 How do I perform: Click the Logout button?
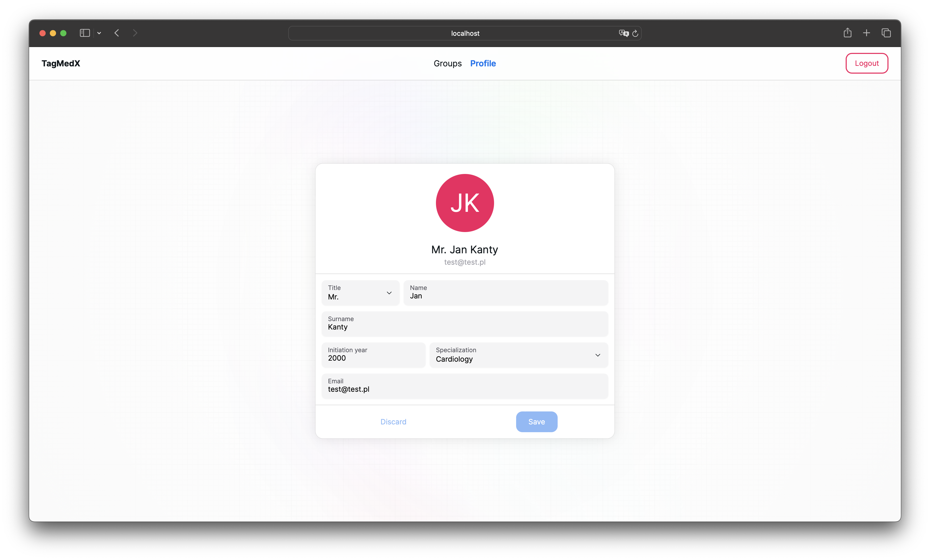coord(866,63)
